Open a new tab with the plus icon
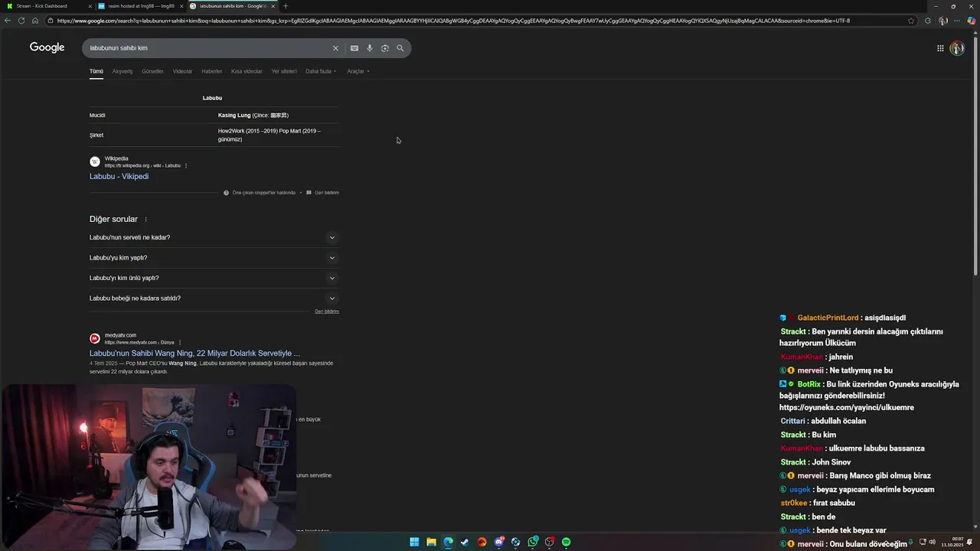 286,6
